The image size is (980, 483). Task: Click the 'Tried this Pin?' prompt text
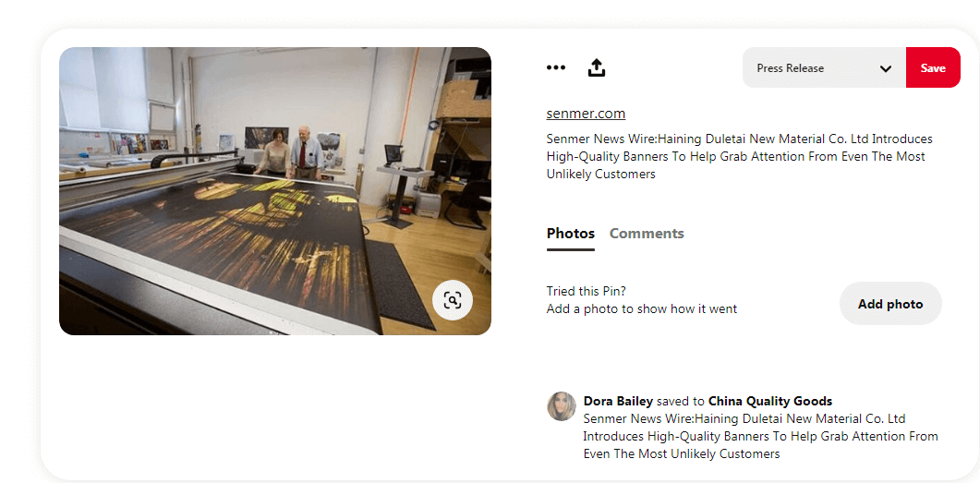pos(587,291)
